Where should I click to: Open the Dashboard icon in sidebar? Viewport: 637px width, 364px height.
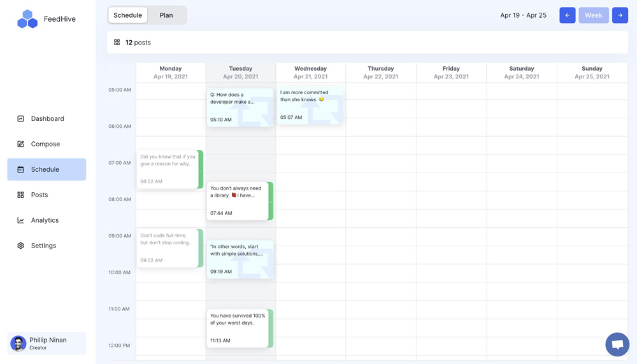tap(20, 118)
